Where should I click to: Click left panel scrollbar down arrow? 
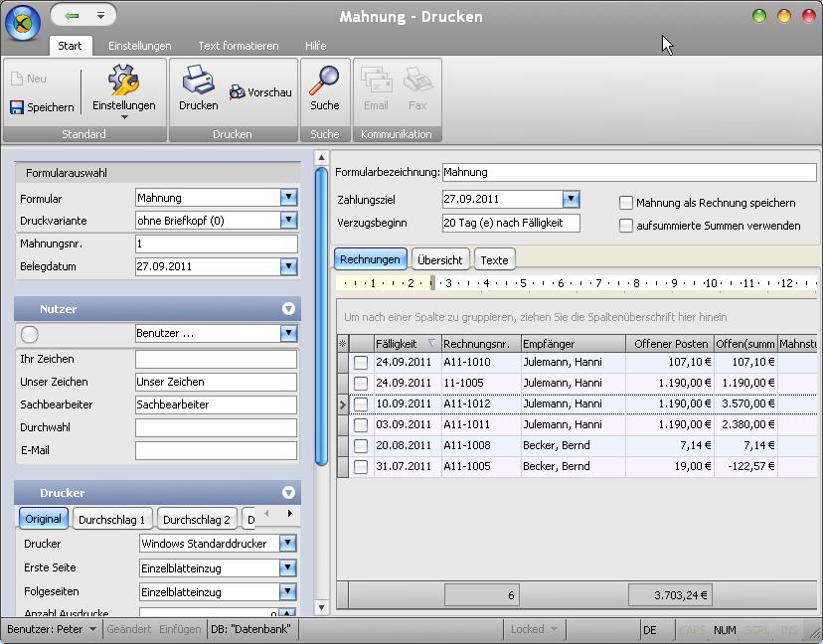tap(321, 608)
